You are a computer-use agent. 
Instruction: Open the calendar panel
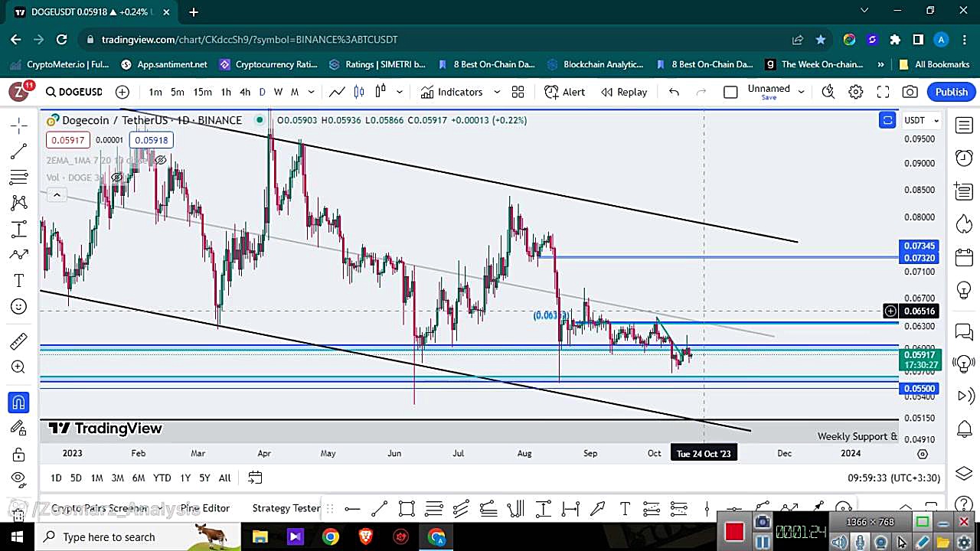click(x=964, y=257)
